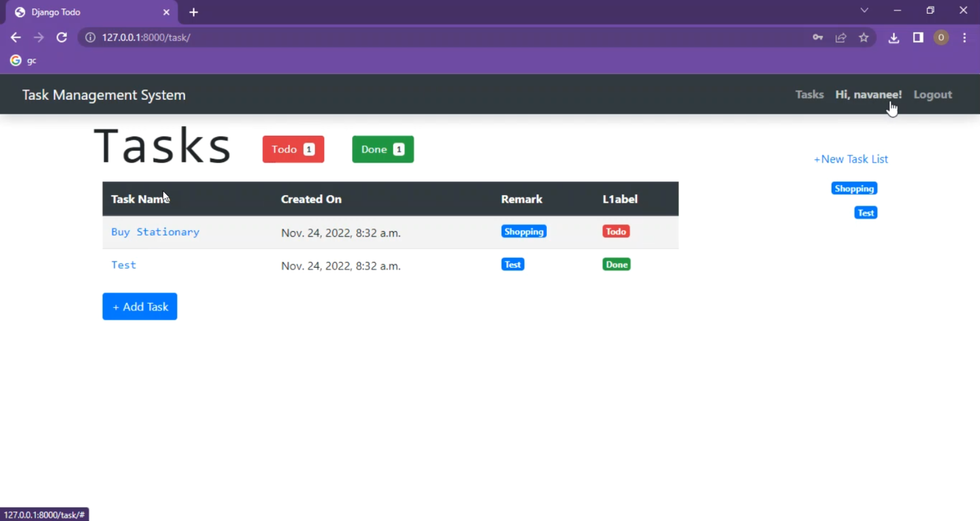Open the Test task link

pos(123,264)
